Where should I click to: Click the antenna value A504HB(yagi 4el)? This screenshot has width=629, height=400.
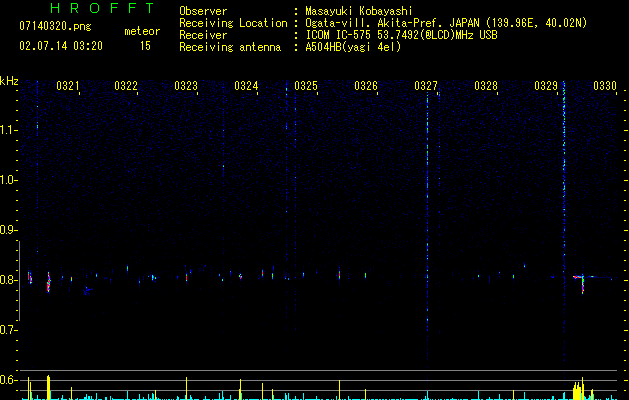[x=353, y=47]
